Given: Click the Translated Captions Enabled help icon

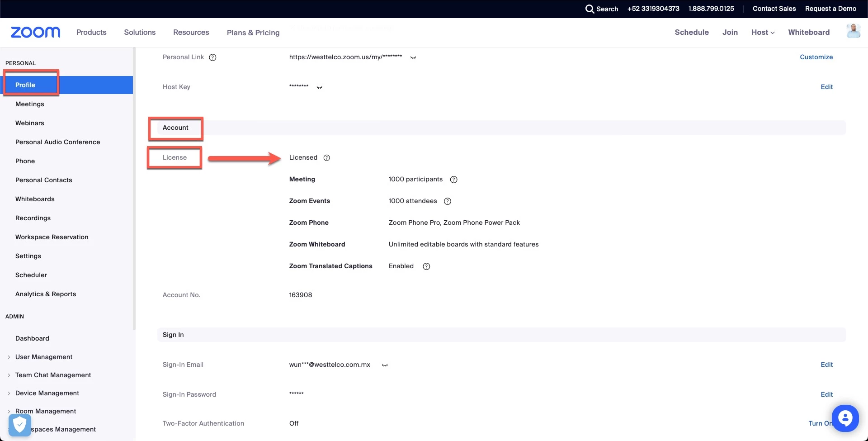Looking at the screenshot, I should [x=426, y=266].
